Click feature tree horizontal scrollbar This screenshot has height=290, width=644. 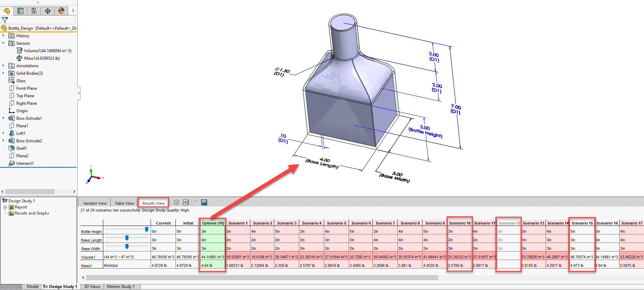30,192
